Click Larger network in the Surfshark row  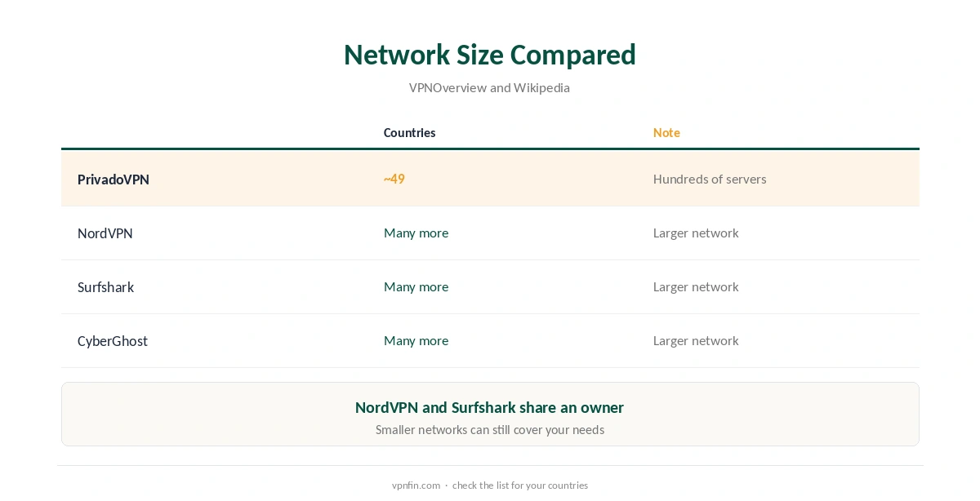pyautogui.click(x=696, y=286)
